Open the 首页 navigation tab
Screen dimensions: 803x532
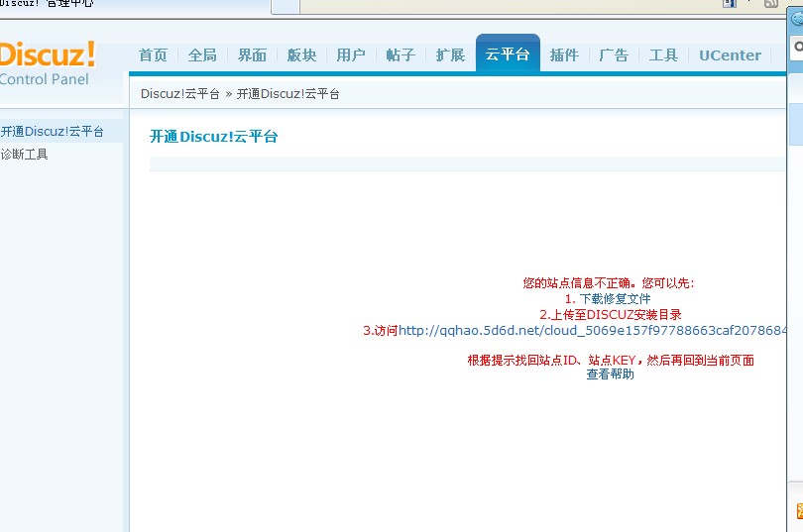[153, 54]
